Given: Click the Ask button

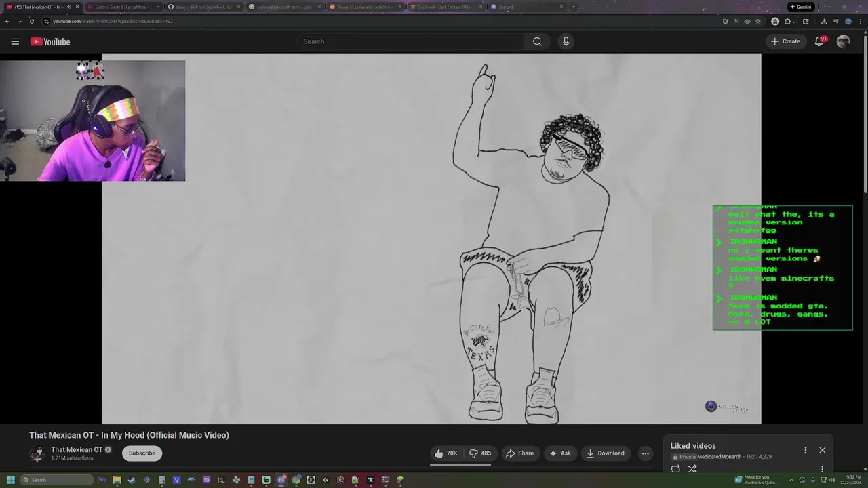Looking at the screenshot, I should tap(559, 453).
